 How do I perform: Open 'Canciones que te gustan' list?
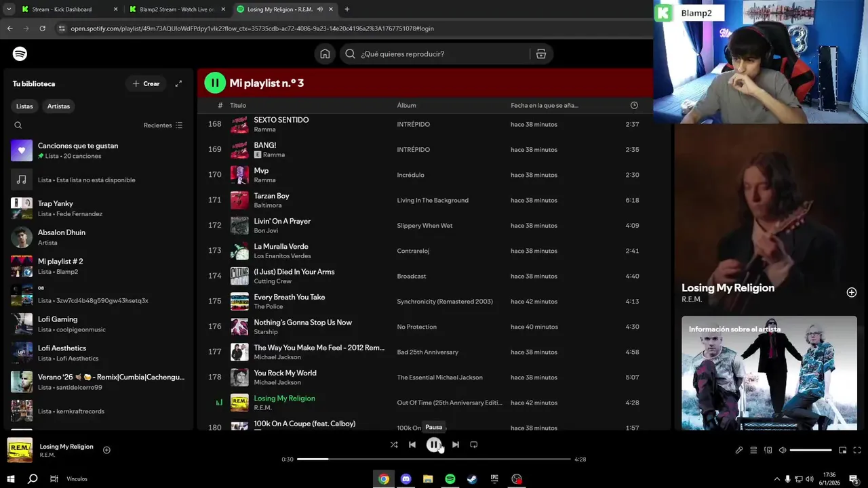point(98,150)
